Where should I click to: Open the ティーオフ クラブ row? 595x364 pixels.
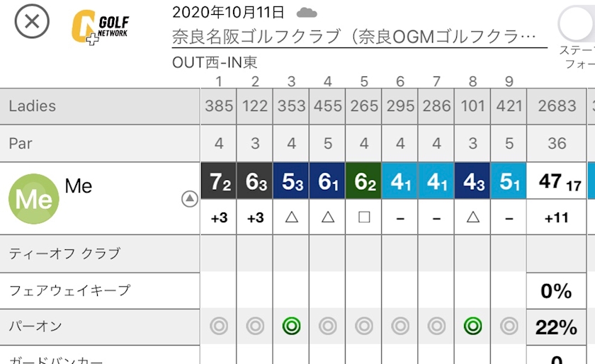pyautogui.click(x=100, y=254)
